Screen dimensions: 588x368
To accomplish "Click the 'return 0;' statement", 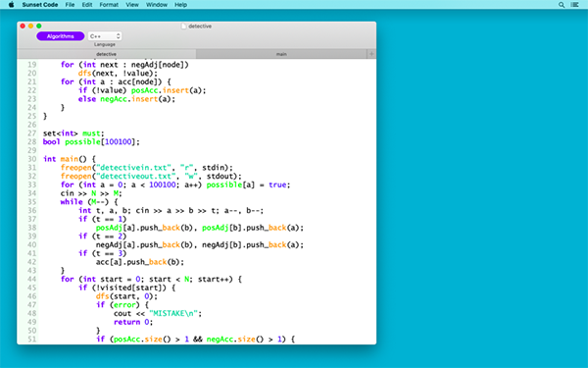I will [133, 322].
